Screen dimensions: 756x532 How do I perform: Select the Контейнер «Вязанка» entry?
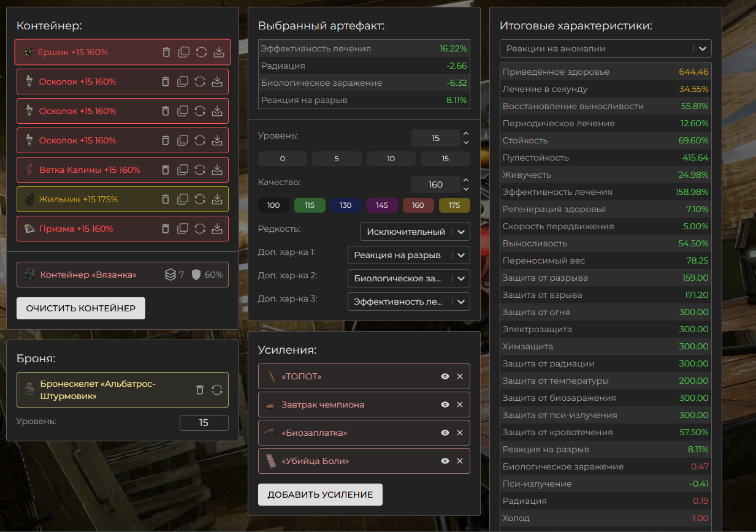89,275
